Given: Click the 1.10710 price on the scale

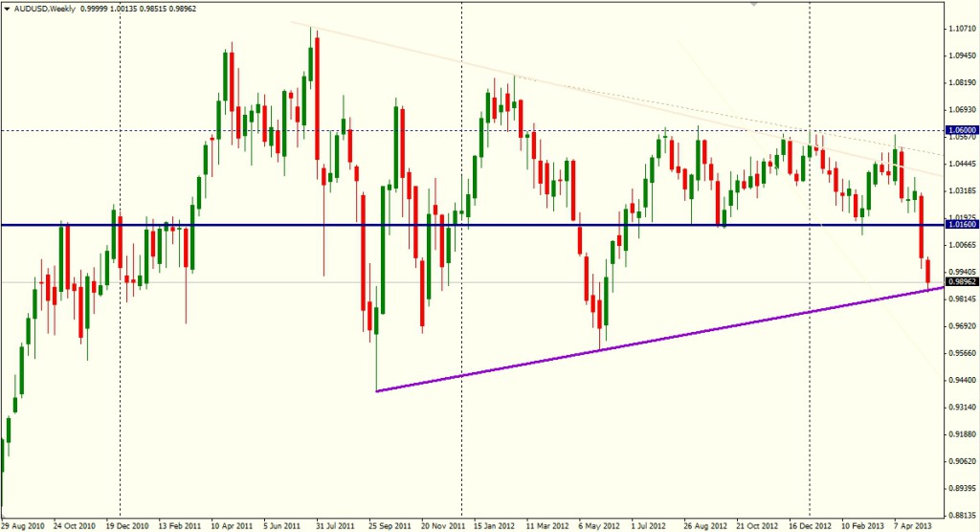Looking at the screenshot, I should click(x=961, y=29).
